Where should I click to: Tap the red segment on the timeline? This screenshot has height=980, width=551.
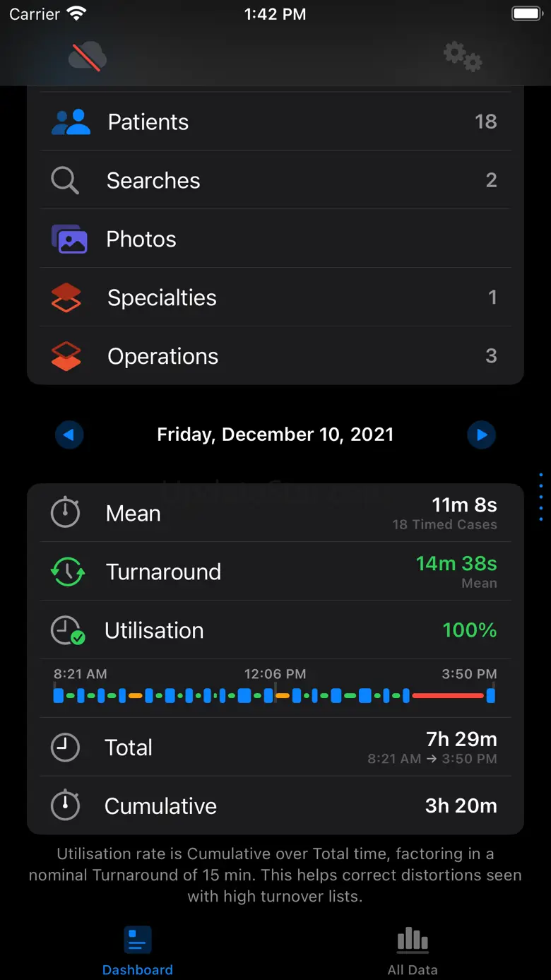coord(448,696)
